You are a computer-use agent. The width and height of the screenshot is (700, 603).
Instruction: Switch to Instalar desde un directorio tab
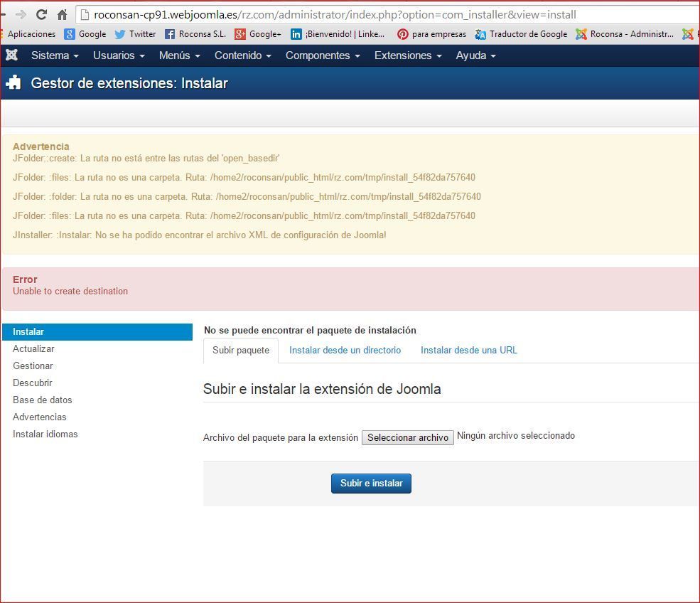point(345,350)
